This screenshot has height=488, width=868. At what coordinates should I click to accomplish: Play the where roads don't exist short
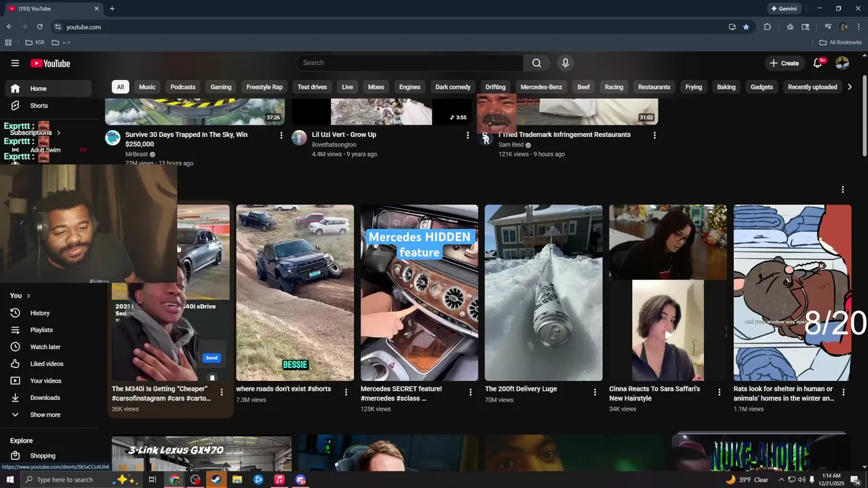(295, 293)
